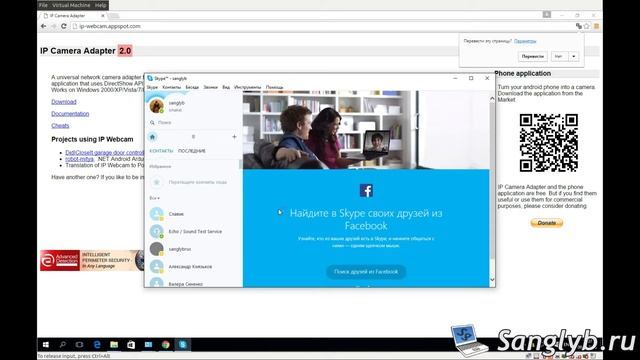Image resolution: width=640 pixels, height=360 pixels.
Task: Click the dial pad icon in Skype sidebar
Action: (x=193, y=137)
